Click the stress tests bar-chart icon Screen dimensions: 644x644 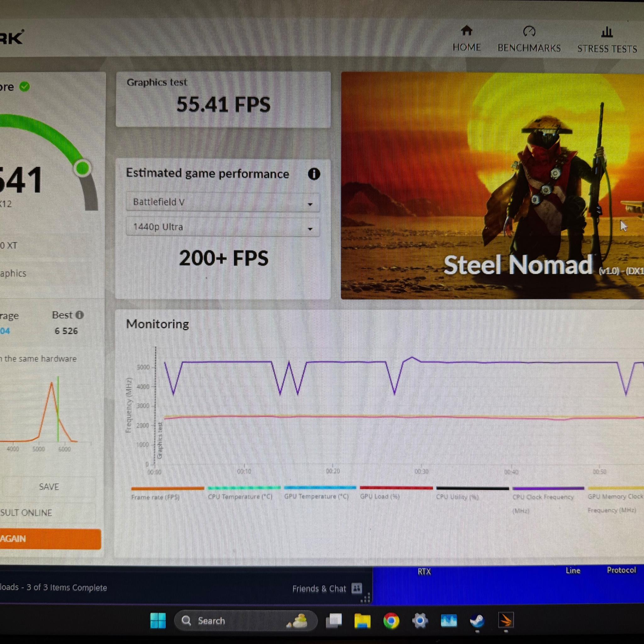607,32
